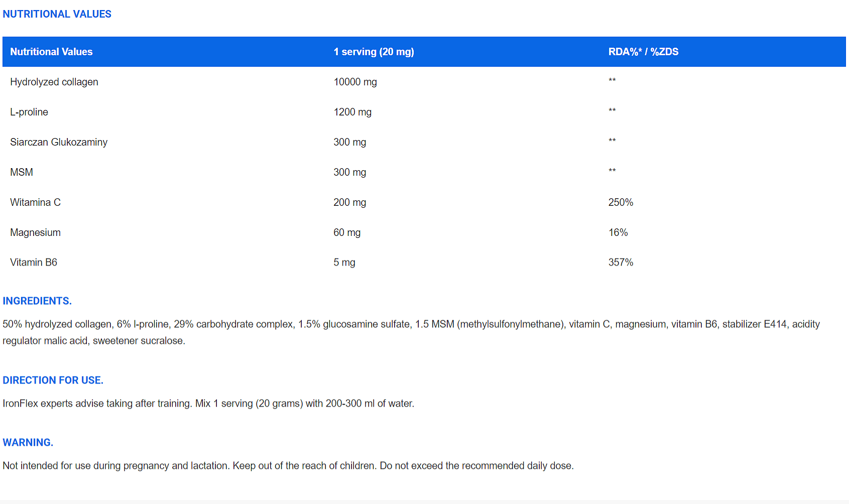849x504 pixels.
Task: Click the DIRECTION FOR USE heading
Action: pyautogui.click(x=53, y=380)
